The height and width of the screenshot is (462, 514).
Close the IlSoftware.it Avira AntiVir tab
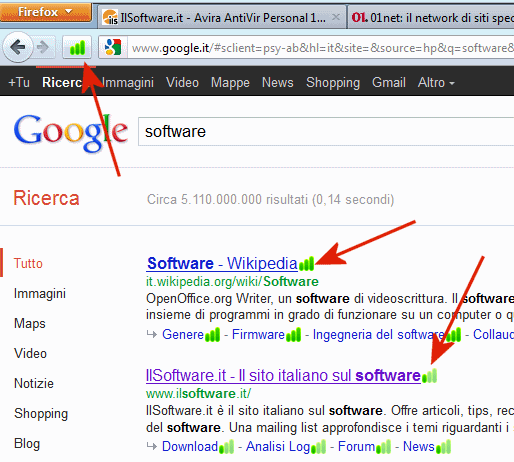tap(336, 17)
